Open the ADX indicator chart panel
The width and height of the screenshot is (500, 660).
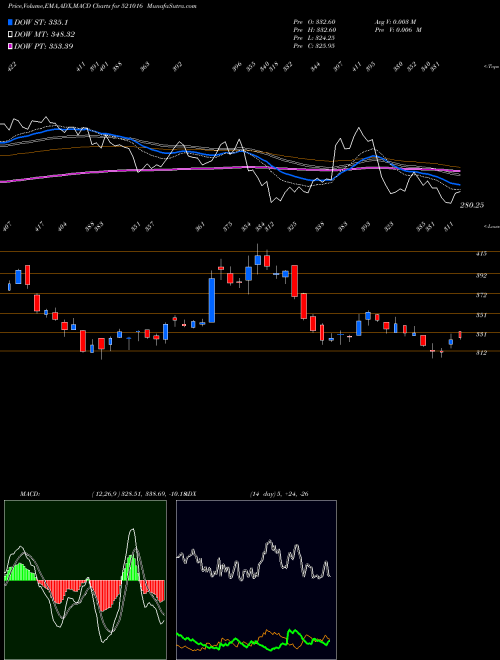[256, 580]
